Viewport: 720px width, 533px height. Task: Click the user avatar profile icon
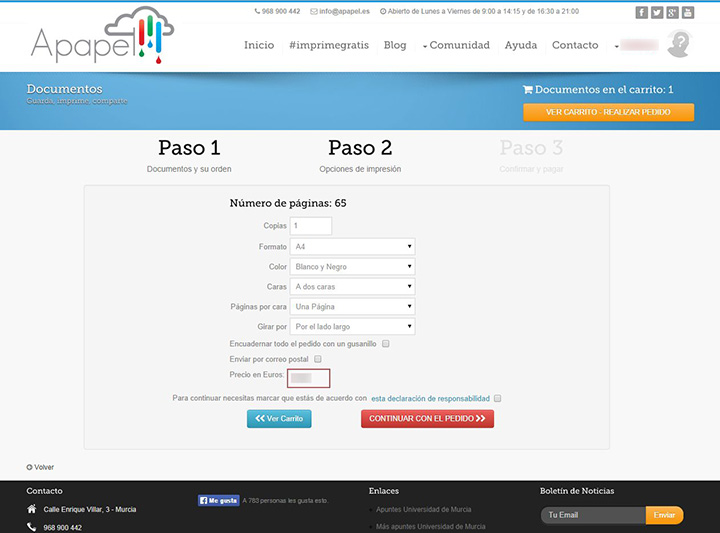(680, 45)
